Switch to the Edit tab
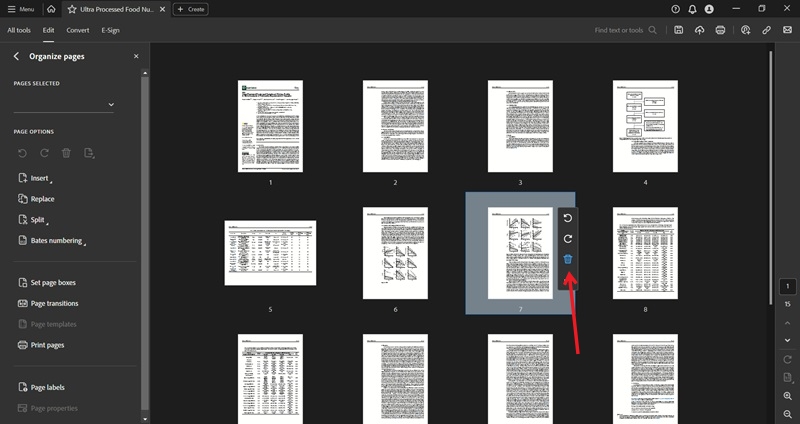Viewport: 800px width, 424px height. [x=48, y=30]
